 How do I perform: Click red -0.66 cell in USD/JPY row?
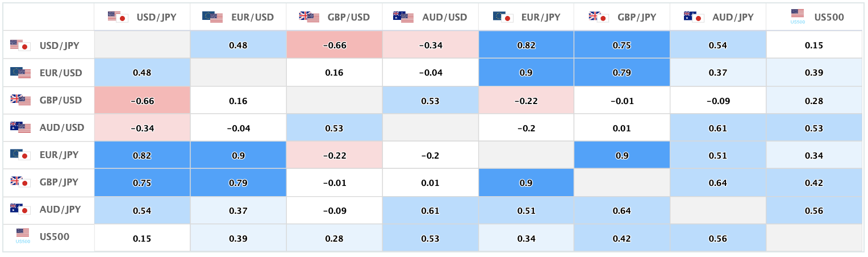click(x=334, y=45)
